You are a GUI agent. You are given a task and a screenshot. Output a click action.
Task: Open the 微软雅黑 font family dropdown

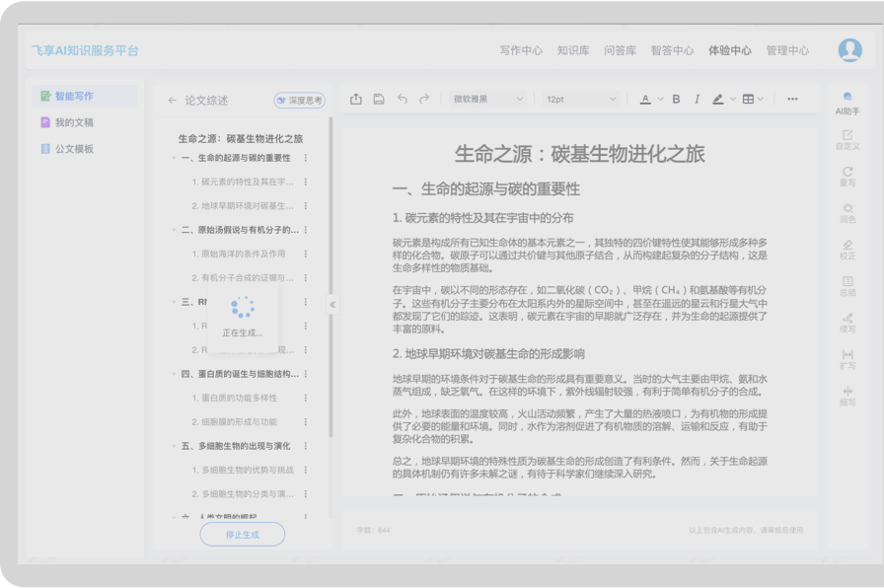click(487, 100)
